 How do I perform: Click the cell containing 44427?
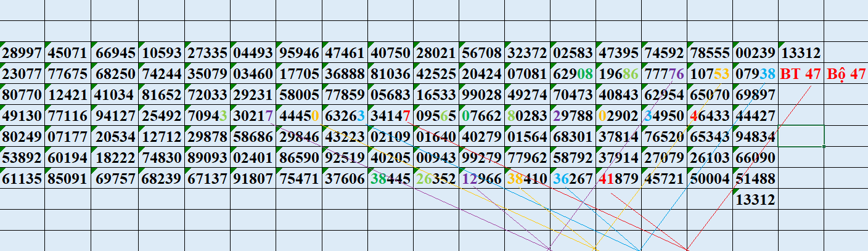pos(755,116)
